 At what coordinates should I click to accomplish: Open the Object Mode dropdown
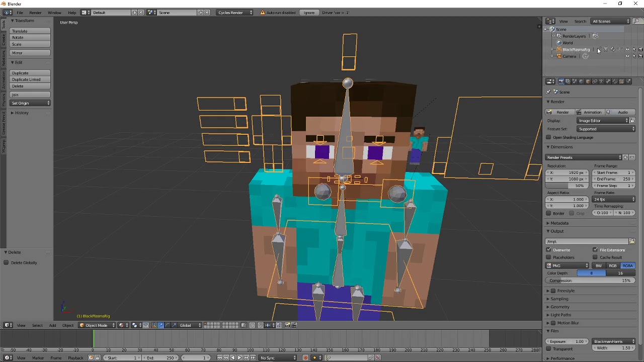(x=96, y=325)
